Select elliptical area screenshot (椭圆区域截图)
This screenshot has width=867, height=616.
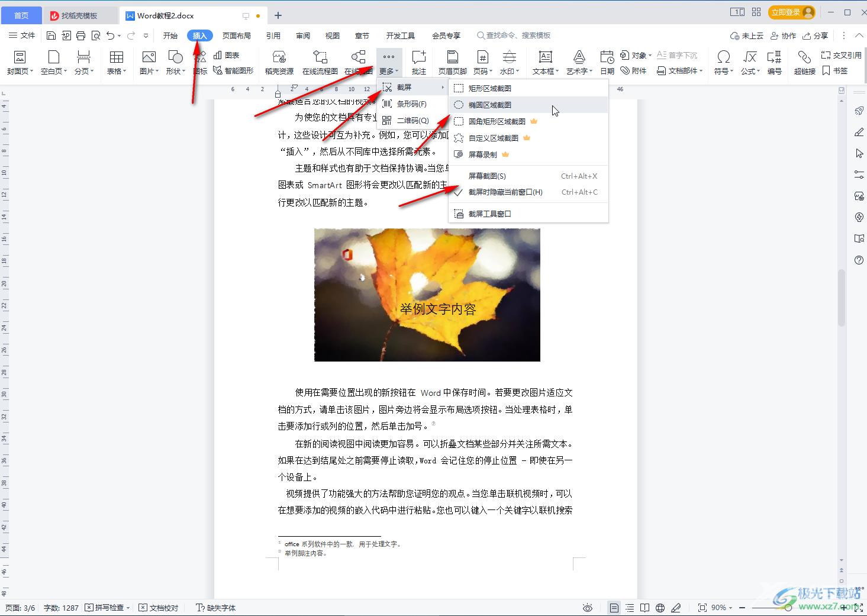point(528,105)
